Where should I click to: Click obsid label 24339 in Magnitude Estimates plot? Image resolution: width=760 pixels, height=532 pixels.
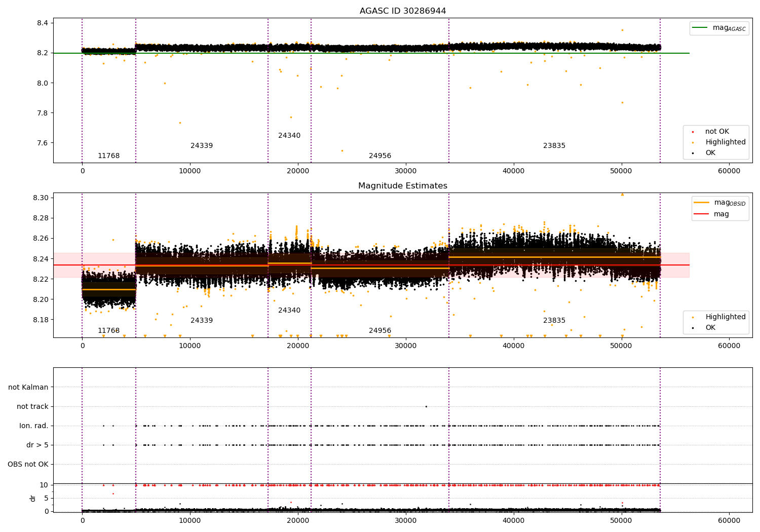click(x=202, y=320)
